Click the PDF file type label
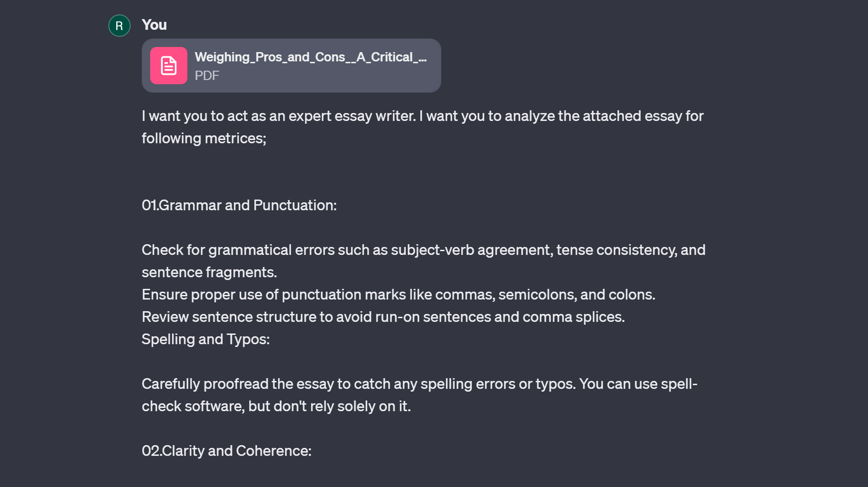 [x=207, y=75]
